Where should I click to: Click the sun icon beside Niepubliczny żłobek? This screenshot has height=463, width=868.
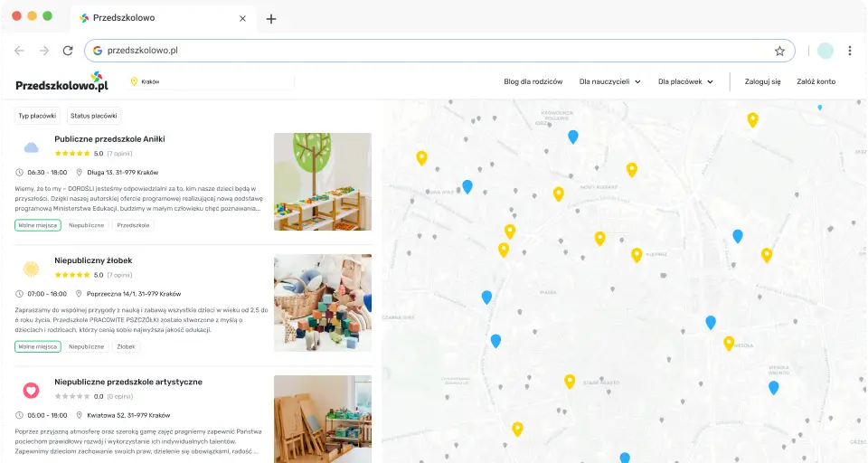coord(31,269)
